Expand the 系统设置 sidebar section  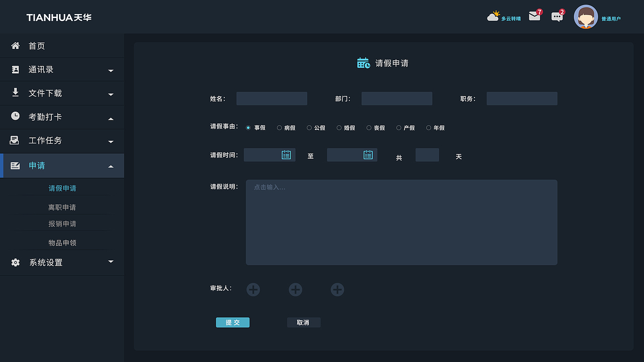click(110, 262)
